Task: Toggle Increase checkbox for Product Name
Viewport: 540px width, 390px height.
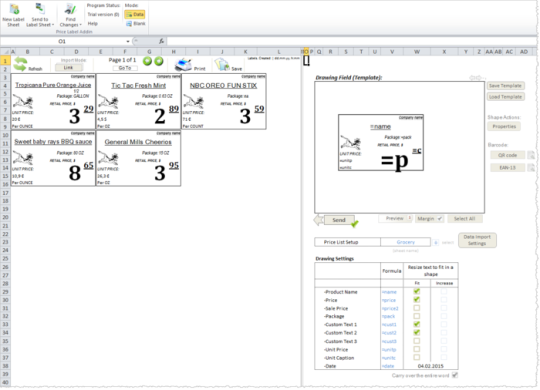Action: point(444,291)
